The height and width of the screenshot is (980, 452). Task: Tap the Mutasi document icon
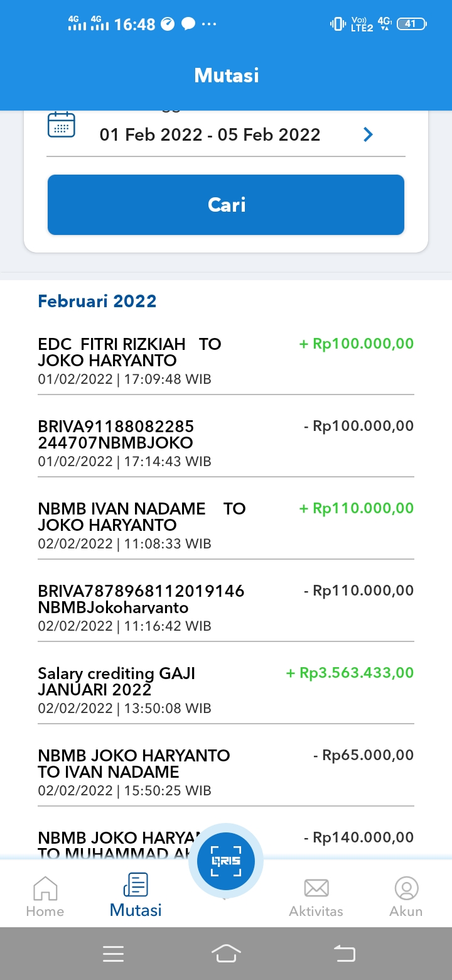[136, 885]
